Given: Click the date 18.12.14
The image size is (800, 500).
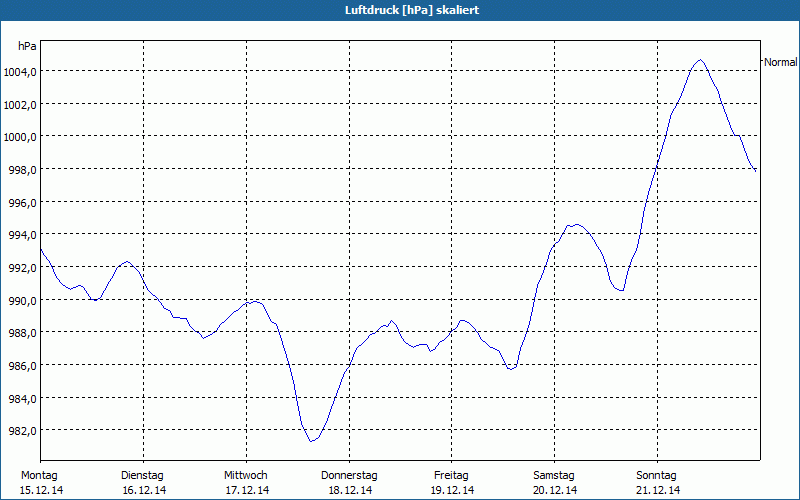Looking at the screenshot, I should click(x=350, y=490).
